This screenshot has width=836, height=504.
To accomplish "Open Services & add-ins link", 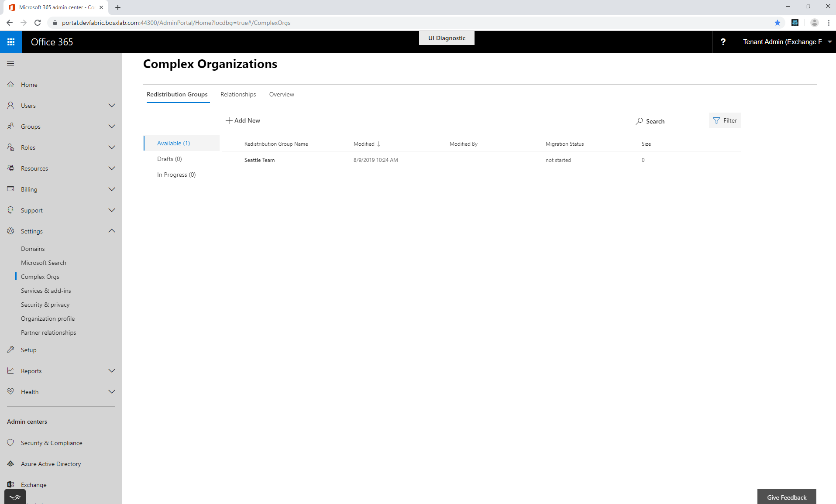I will pyautogui.click(x=46, y=291).
